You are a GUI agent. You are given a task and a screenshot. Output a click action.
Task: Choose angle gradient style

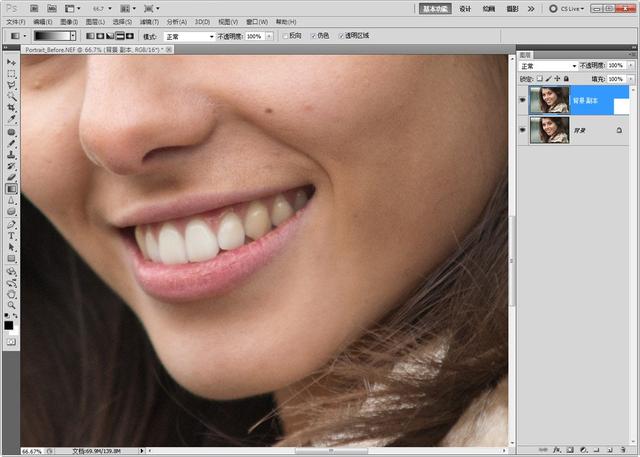(x=110, y=36)
